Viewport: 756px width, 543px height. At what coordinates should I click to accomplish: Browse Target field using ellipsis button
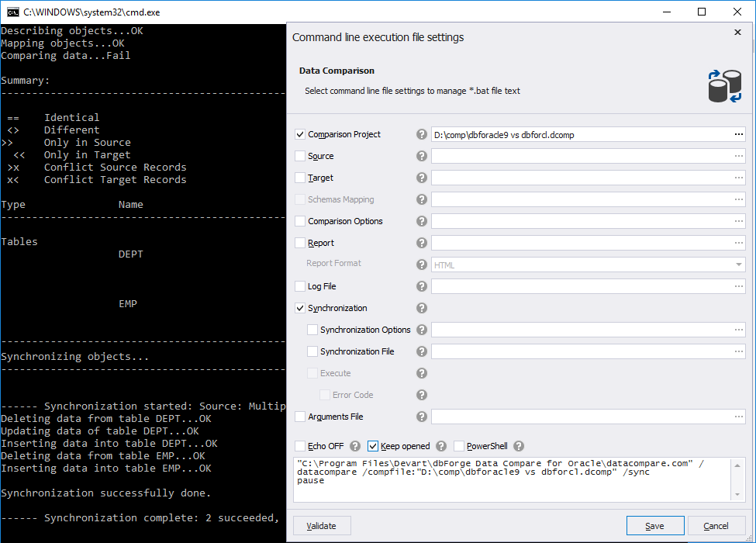pos(739,178)
